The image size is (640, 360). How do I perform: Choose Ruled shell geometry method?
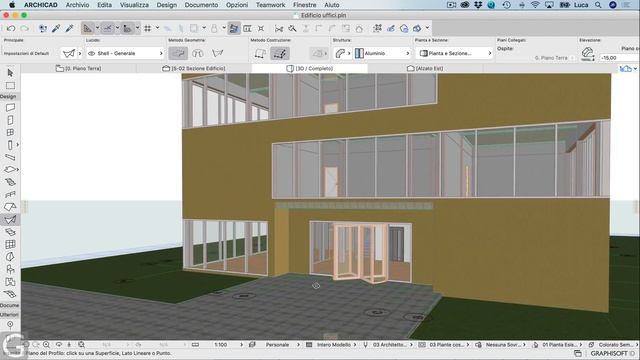point(218,53)
